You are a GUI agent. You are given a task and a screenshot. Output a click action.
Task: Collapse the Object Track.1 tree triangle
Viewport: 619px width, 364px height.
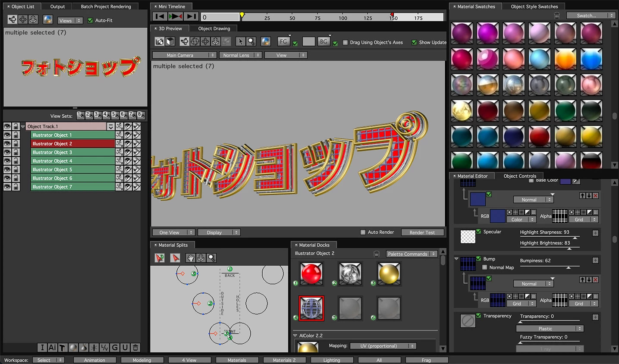23,126
